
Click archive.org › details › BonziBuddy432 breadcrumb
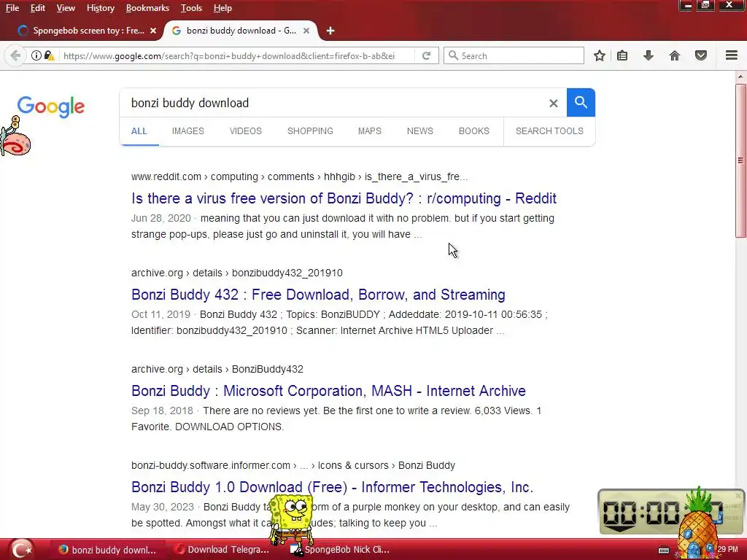click(x=217, y=369)
